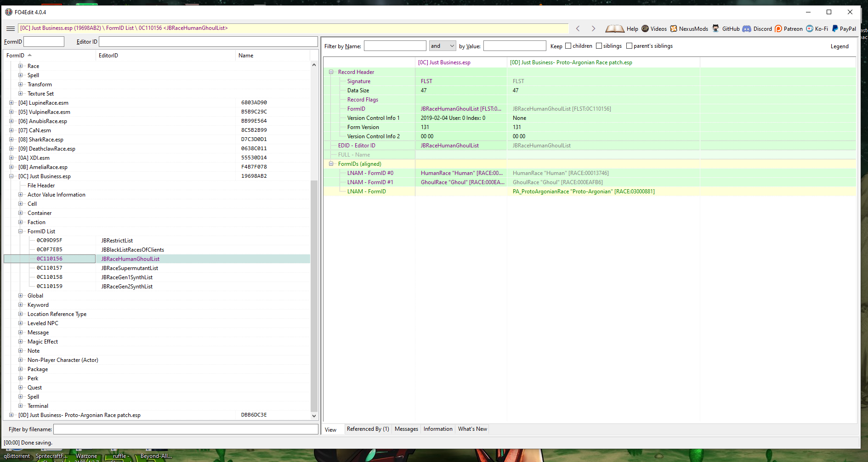Switch to the Messages tab

click(x=406, y=429)
